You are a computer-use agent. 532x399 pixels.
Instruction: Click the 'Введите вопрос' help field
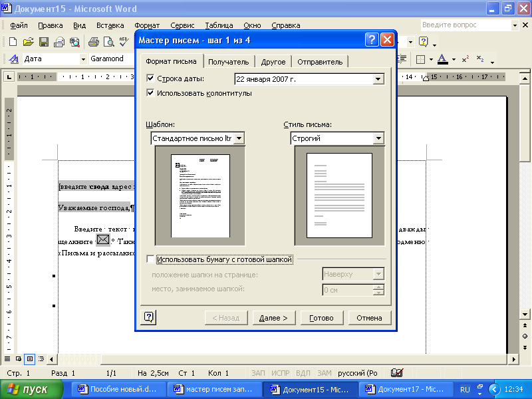[x=465, y=25]
